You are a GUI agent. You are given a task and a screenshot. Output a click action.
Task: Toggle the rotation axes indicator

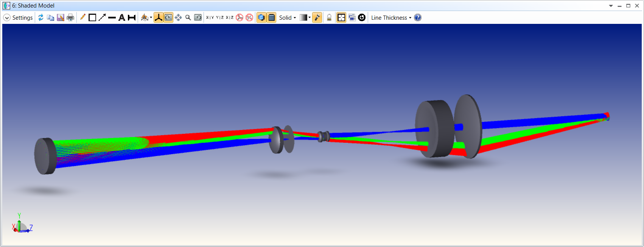[x=159, y=17]
